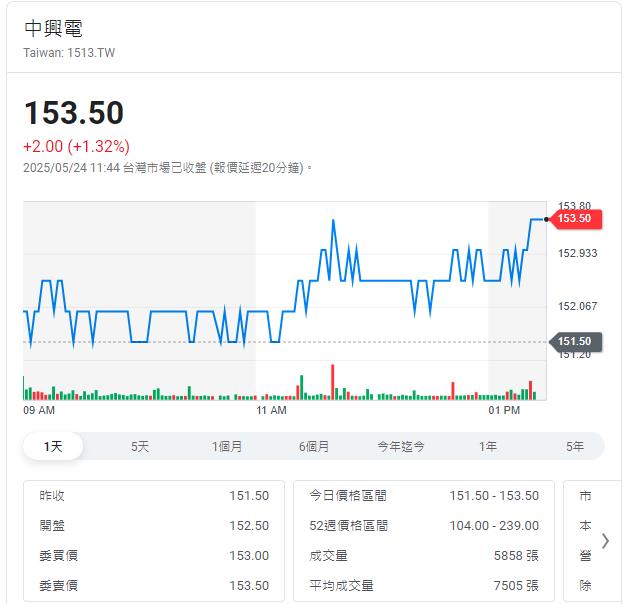Click the +2.00 (+1.32%) change text
The width and height of the screenshot is (627, 604).
point(76,146)
